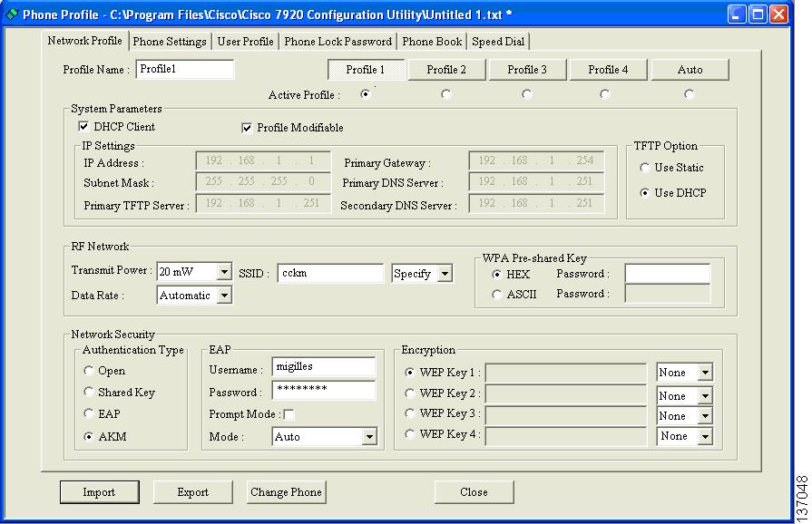This screenshot has height=524, width=812.
Task: Select the WEP Key 2 radio button
Action: coord(409,393)
